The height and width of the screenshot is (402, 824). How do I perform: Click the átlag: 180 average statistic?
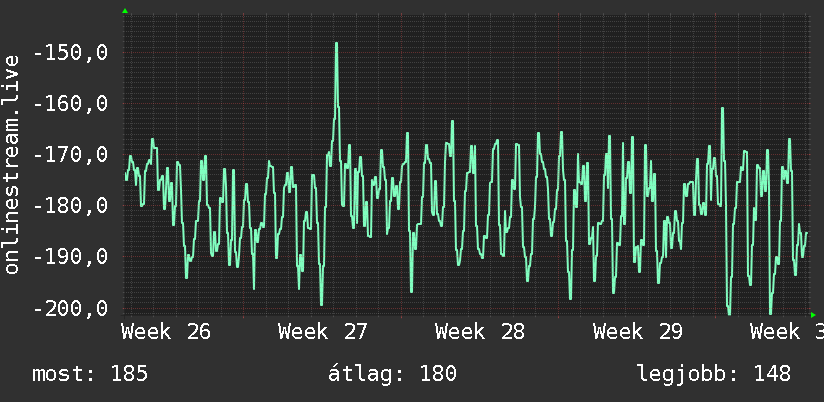point(392,374)
